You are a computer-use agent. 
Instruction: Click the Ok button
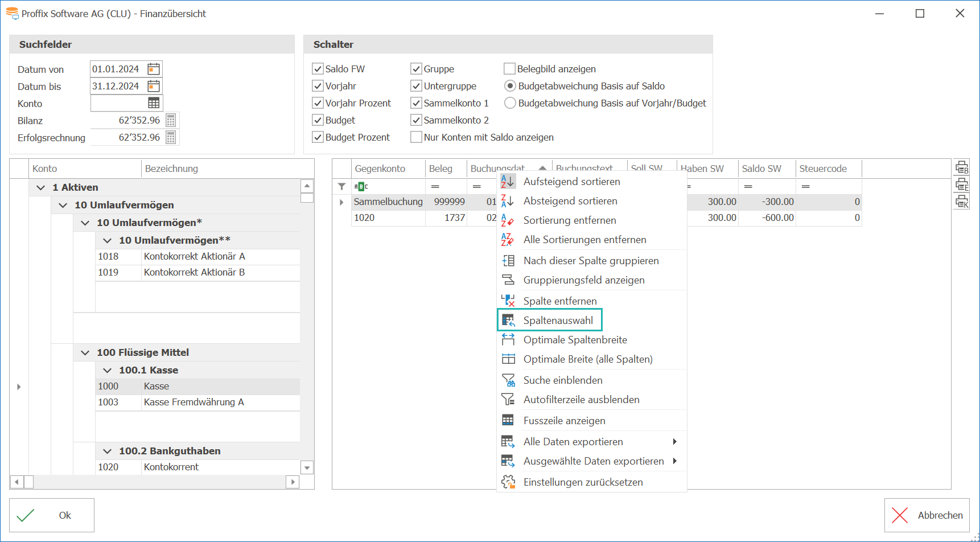point(52,515)
